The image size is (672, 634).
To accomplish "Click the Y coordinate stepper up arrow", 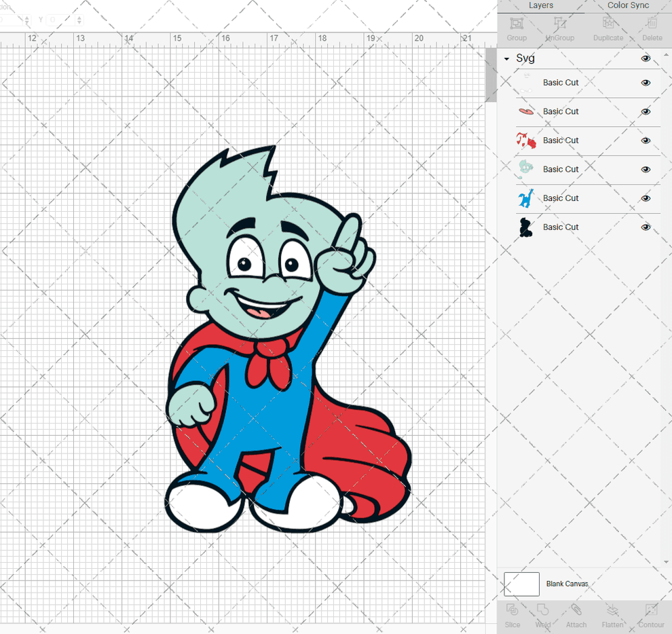I will pyautogui.click(x=79, y=18).
